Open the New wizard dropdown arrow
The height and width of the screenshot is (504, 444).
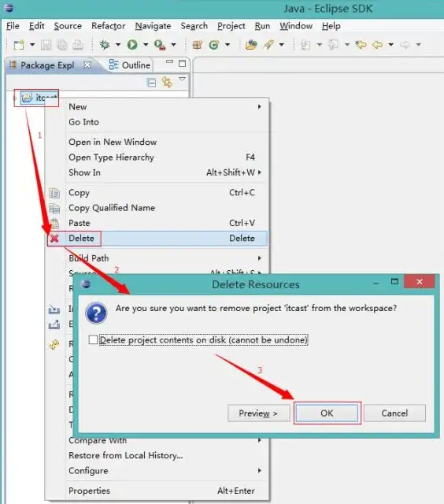click(32, 45)
